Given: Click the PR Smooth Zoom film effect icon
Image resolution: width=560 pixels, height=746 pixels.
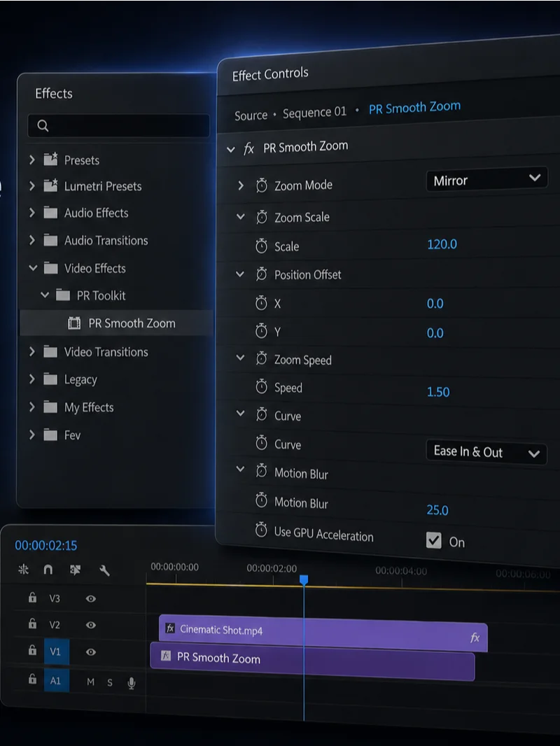Looking at the screenshot, I should pos(74,323).
